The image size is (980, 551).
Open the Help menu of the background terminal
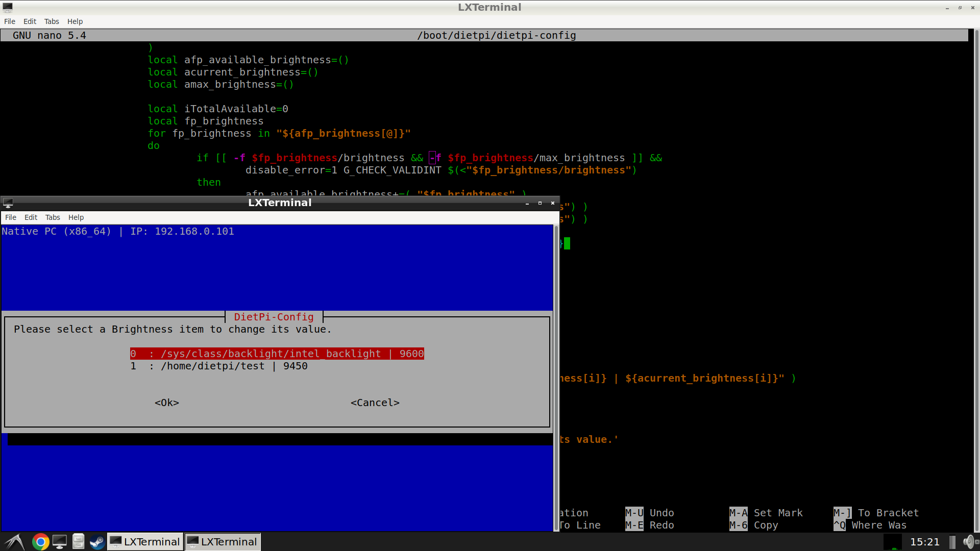pos(75,21)
